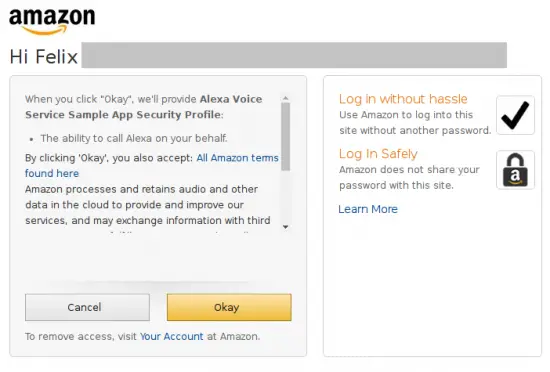
Task: Open All Amazon terms link
Action: click(x=237, y=158)
